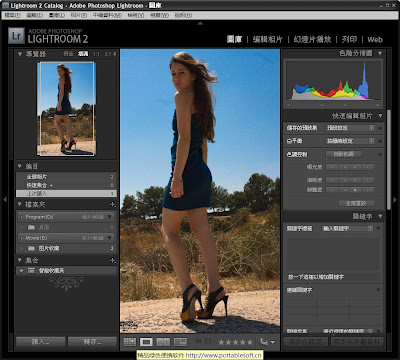
Task: Select the Library (圖庫) module
Action: (x=234, y=39)
